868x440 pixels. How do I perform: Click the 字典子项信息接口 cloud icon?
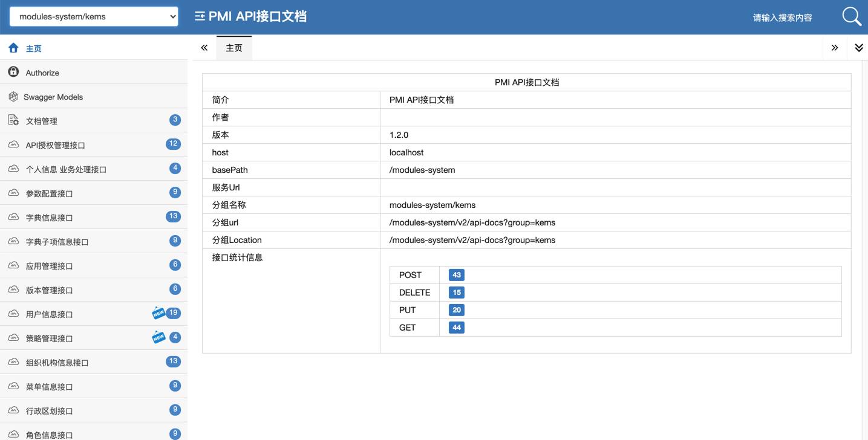coord(13,241)
